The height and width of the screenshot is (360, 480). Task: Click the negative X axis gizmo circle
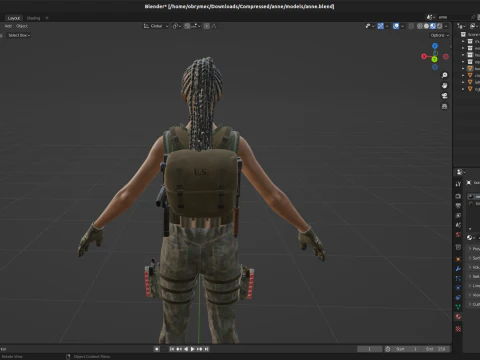(446, 57)
